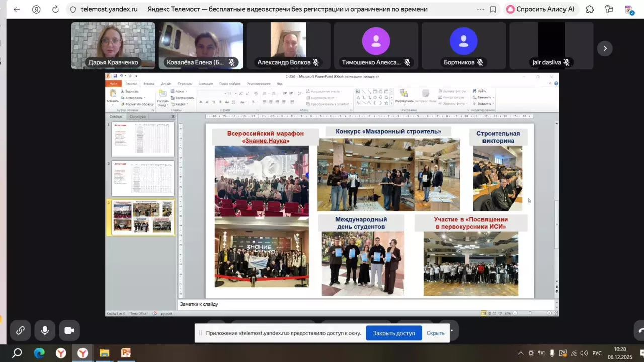
Task: Close the slides panel with the X
Action: pyautogui.click(x=173, y=116)
